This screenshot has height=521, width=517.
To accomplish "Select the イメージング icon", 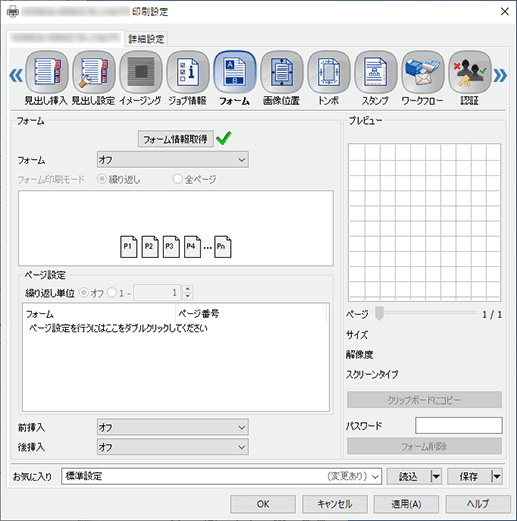I will tap(141, 72).
